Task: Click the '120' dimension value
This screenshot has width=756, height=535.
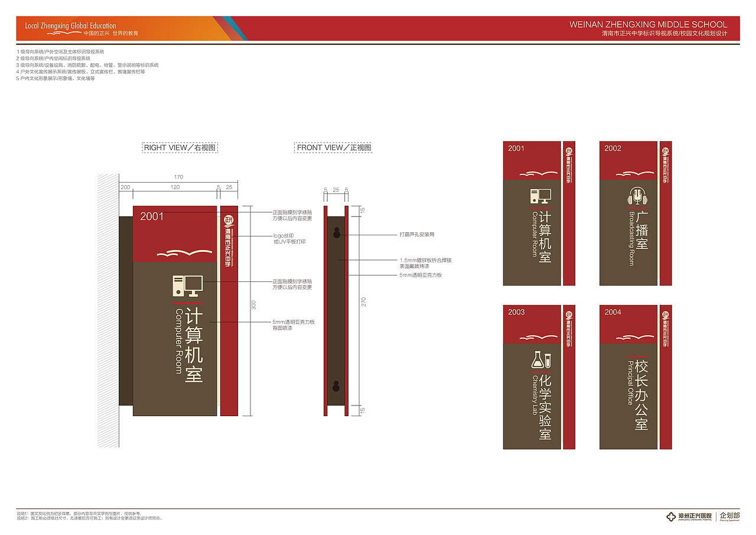Action: (175, 187)
